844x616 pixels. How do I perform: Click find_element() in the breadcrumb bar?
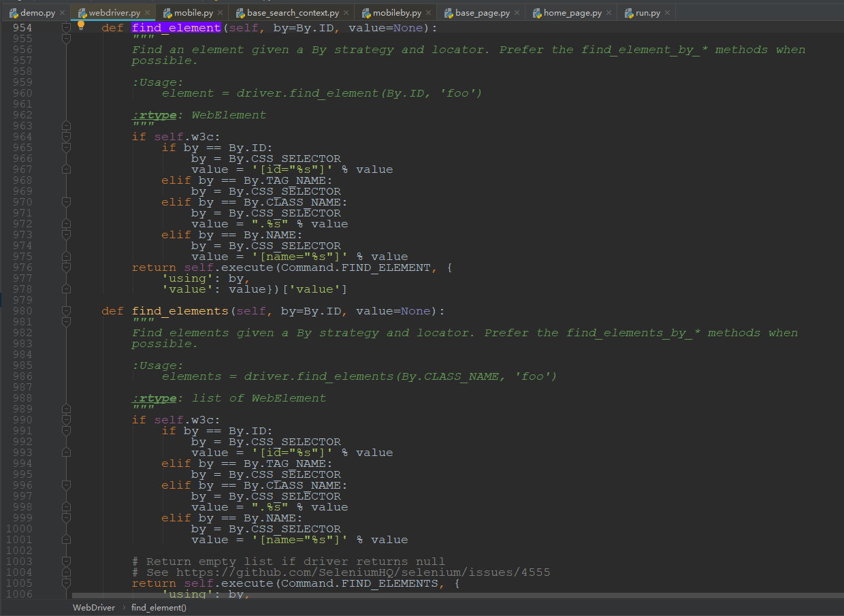pyautogui.click(x=158, y=607)
